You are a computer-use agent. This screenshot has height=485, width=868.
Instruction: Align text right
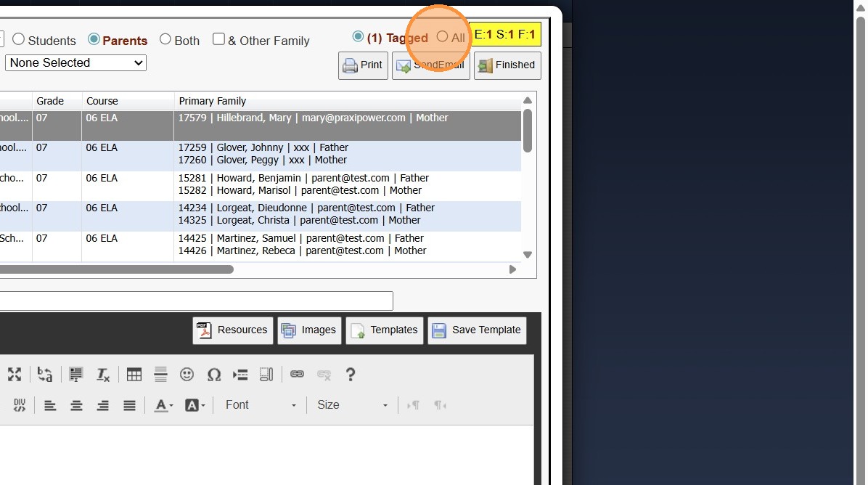click(x=103, y=406)
